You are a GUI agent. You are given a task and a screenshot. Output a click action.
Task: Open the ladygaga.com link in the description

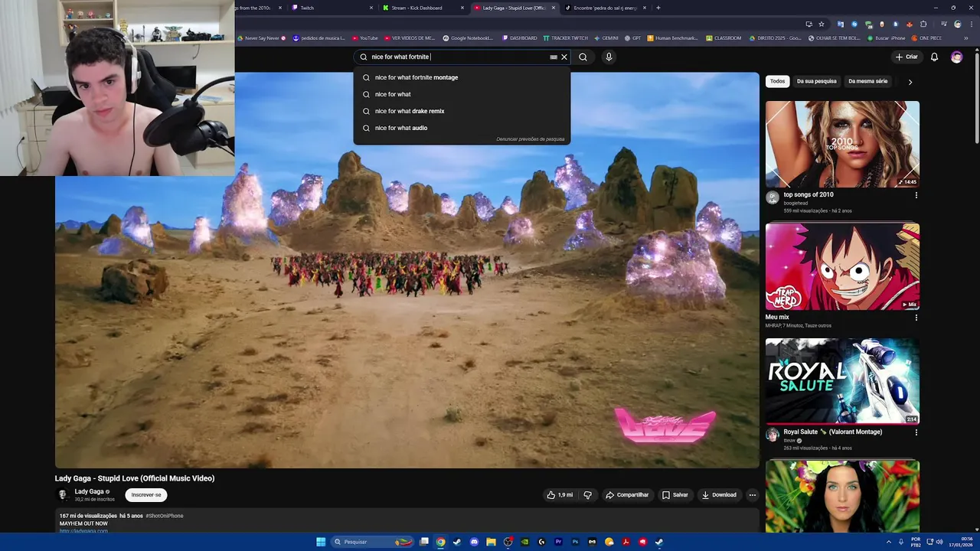[x=83, y=530]
